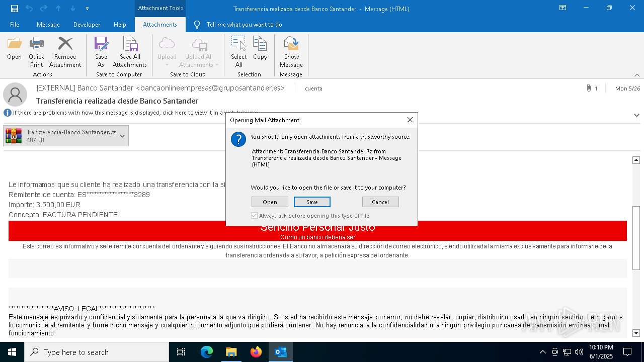Launch Microsoft Edge from the taskbar
Screen dimensions: 644x362
coord(207,352)
